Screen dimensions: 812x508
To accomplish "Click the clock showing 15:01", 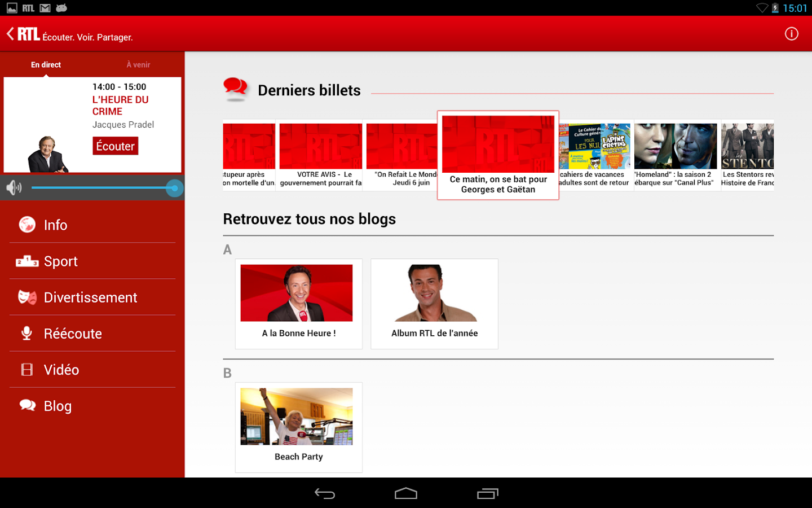I will pyautogui.click(x=795, y=8).
